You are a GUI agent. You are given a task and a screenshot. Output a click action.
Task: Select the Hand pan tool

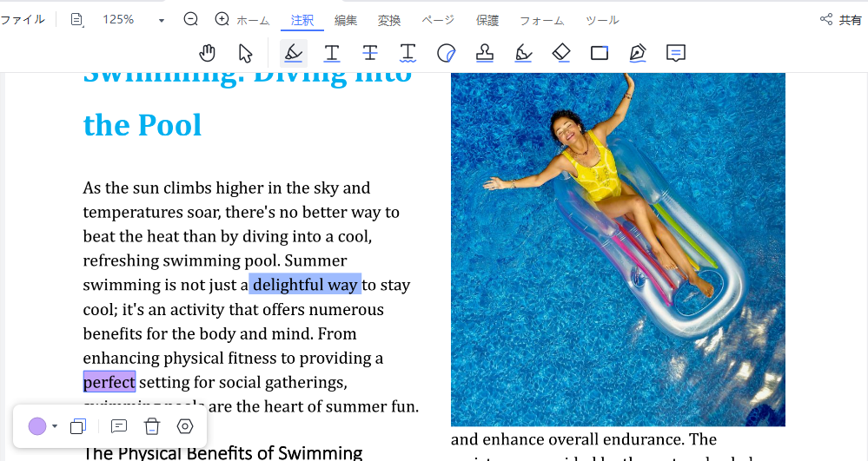point(207,53)
